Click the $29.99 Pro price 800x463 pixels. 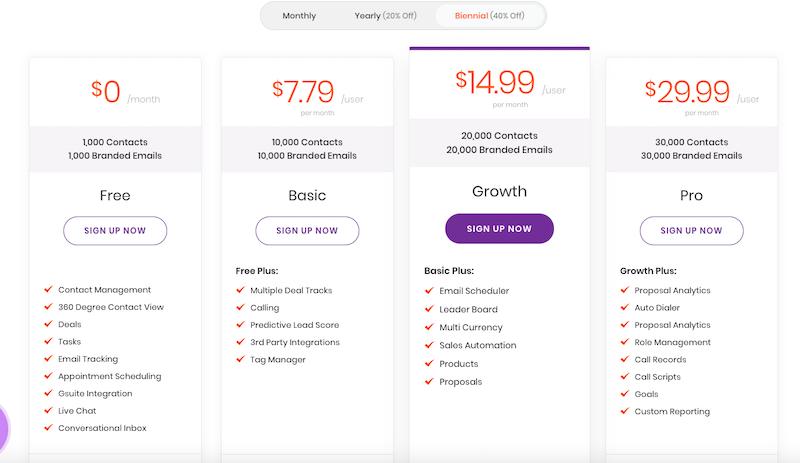(687, 91)
